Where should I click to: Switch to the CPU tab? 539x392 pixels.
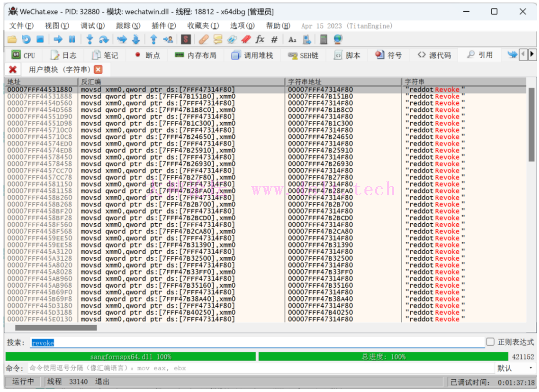click(23, 55)
